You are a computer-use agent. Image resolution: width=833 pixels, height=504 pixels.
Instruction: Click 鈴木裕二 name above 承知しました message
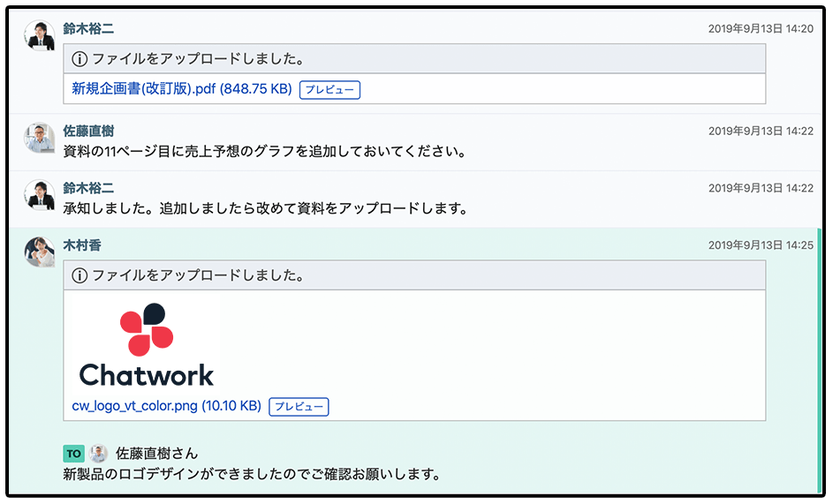(88, 188)
